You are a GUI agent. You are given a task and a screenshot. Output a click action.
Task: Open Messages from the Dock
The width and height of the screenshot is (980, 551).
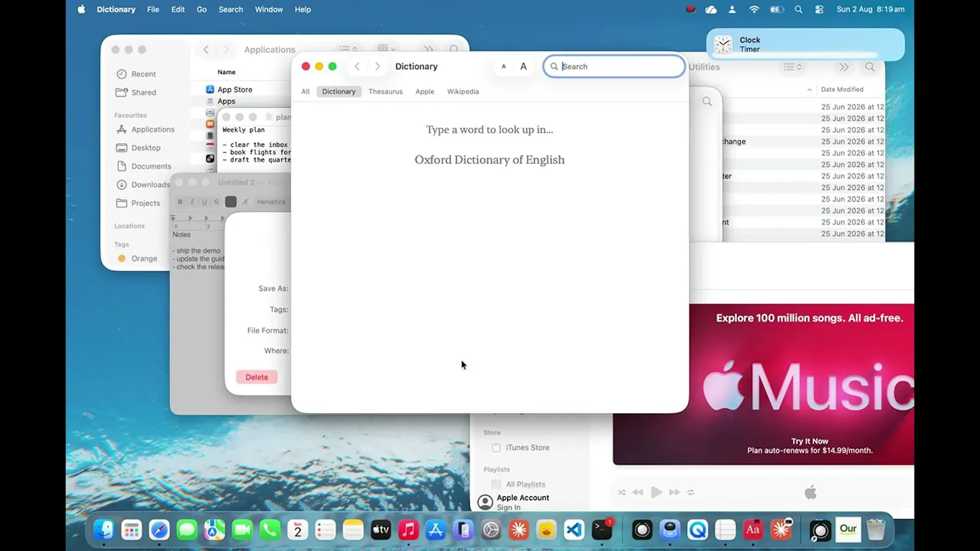click(x=187, y=530)
